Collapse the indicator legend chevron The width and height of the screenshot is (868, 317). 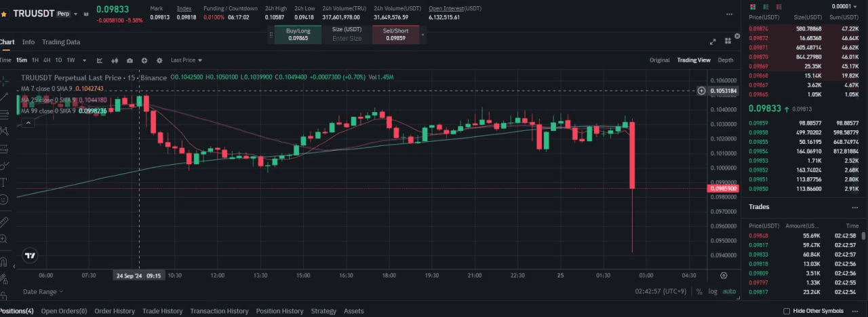pyautogui.click(x=28, y=123)
